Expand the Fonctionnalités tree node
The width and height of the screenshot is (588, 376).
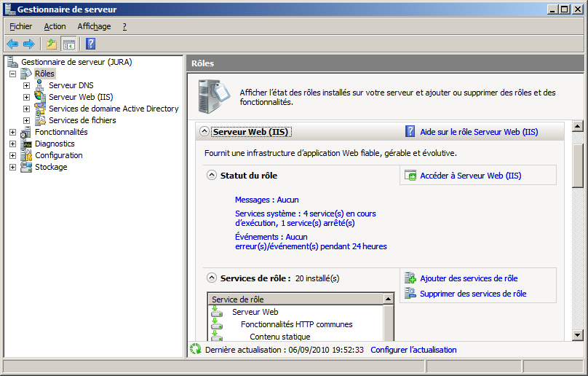[12, 132]
